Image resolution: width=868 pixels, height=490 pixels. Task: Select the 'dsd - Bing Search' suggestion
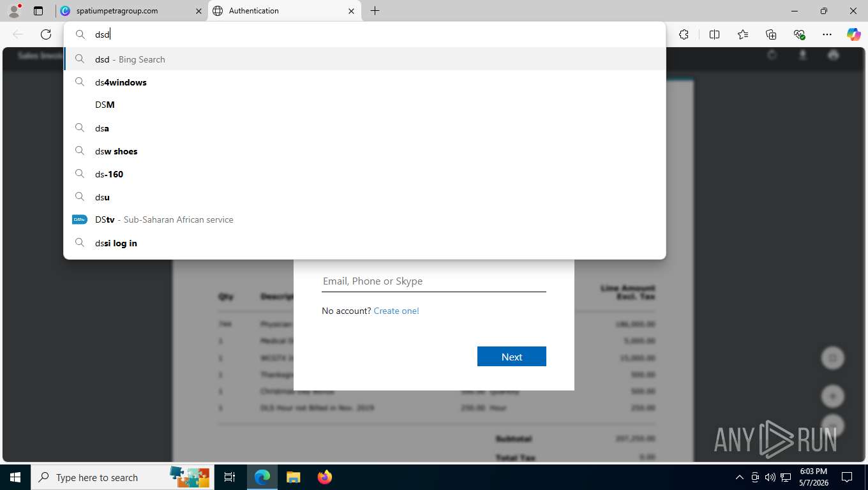tap(364, 59)
